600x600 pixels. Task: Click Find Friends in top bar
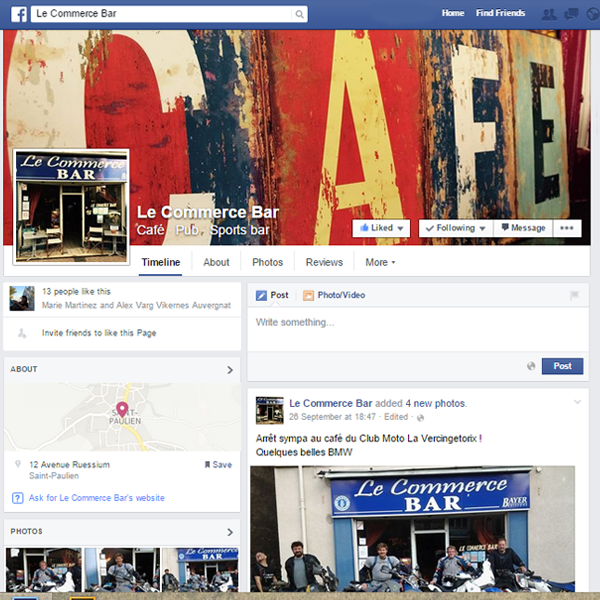[501, 13]
